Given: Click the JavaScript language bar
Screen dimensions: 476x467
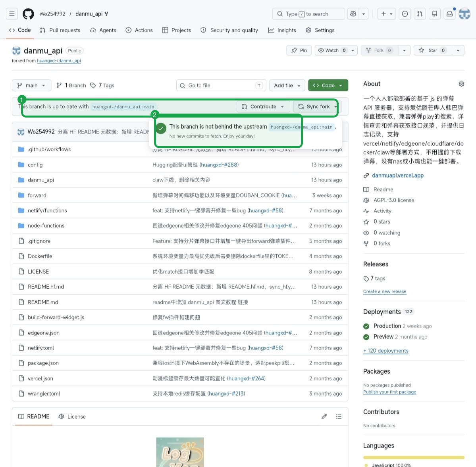Looking at the screenshot, I should click(414, 457).
